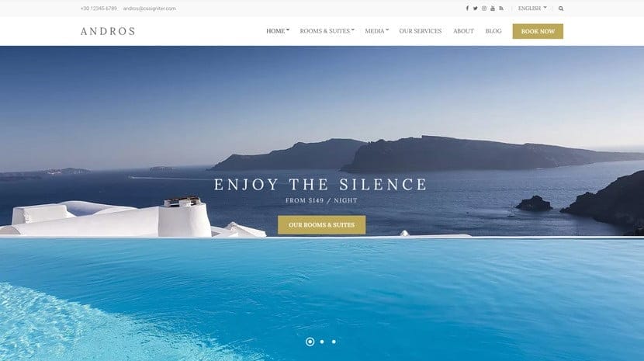The width and height of the screenshot is (644, 361).
Task: Open the Instagram social icon link
Action: tap(484, 9)
